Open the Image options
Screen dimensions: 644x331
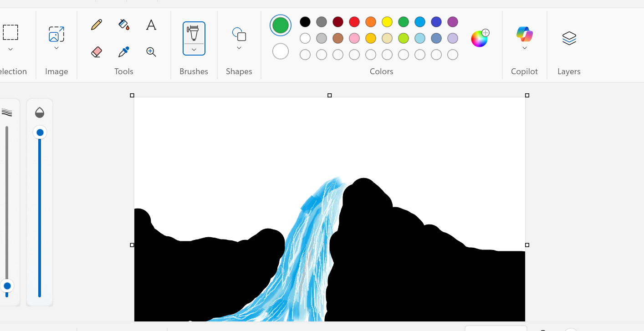(56, 34)
